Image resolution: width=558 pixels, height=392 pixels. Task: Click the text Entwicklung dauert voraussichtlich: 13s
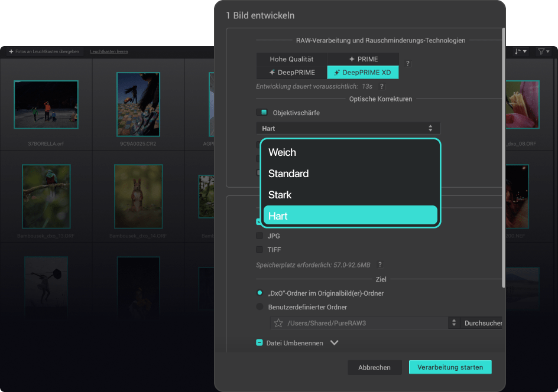click(x=314, y=86)
